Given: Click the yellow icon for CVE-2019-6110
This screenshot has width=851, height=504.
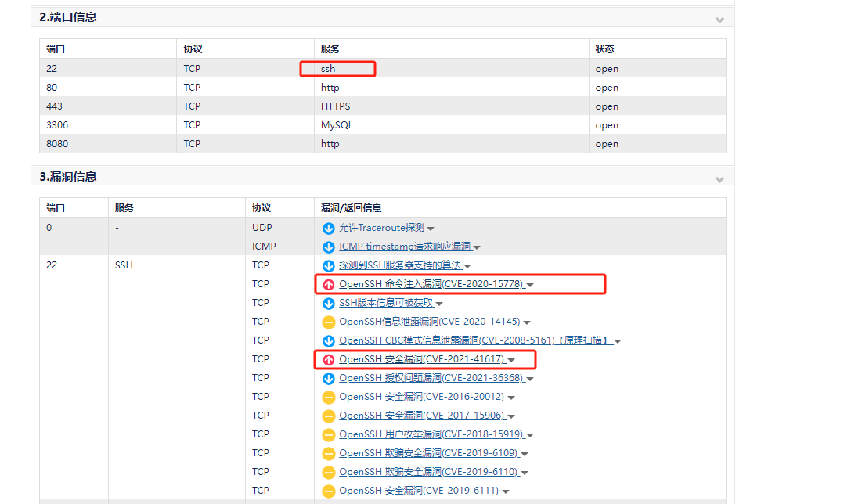Looking at the screenshot, I should coord(328,473).
